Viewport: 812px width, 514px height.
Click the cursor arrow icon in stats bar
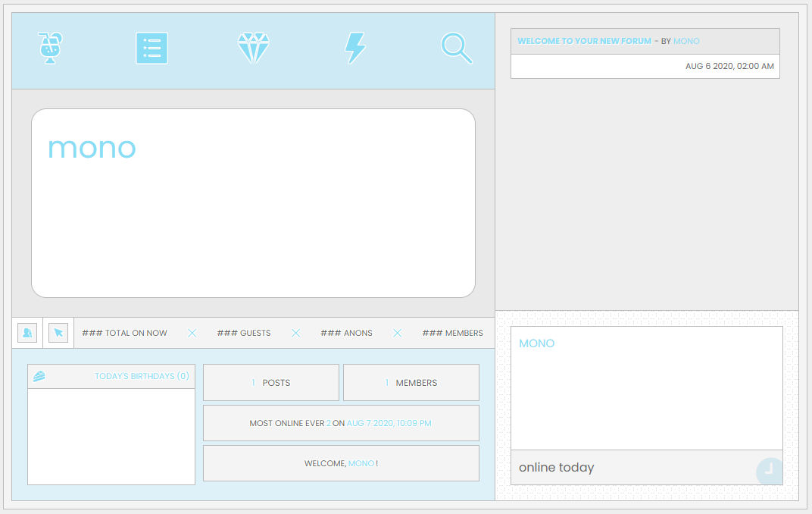coord(58,333)
